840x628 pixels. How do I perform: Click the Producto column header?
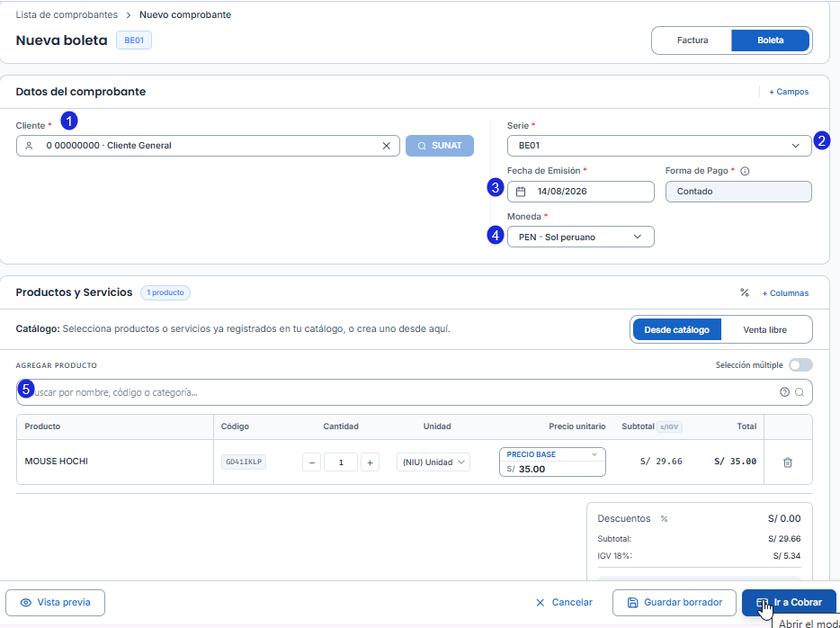pyautogui.click(x=42, y=426)
